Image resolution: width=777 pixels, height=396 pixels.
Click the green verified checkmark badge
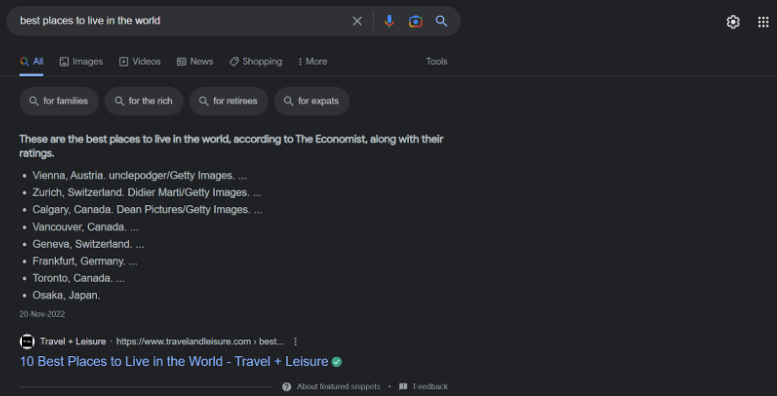click(x=337, y=362)
